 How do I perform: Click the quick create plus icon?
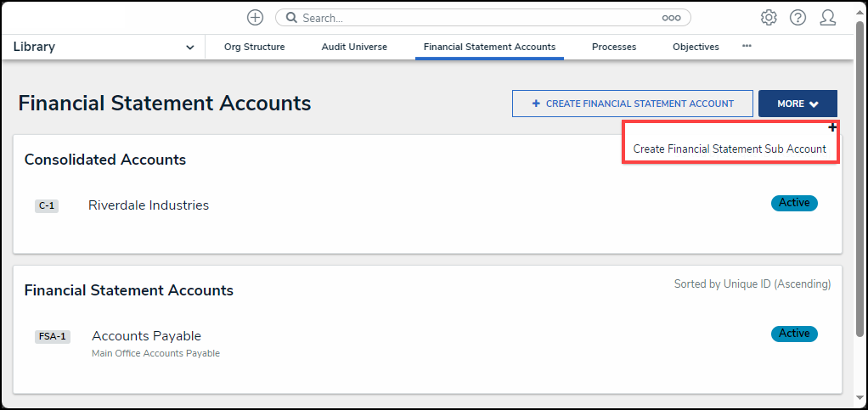pyautogui.click(x=255, y=18)
